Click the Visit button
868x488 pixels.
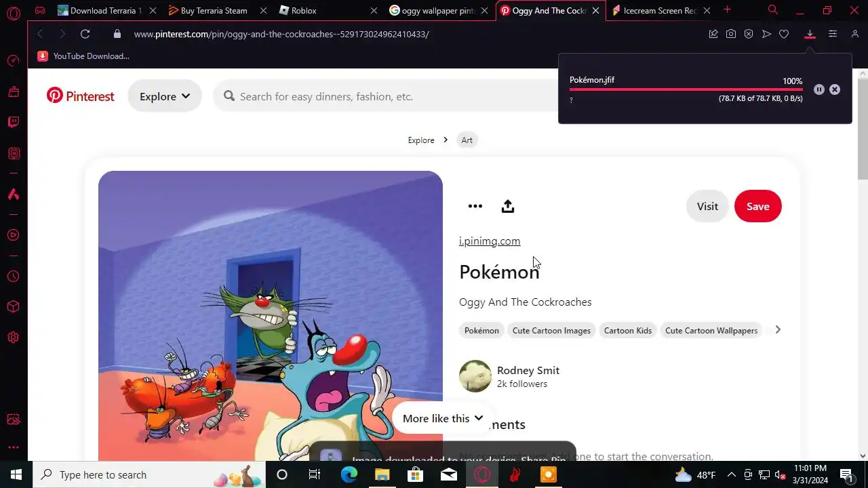pos(707,206)
